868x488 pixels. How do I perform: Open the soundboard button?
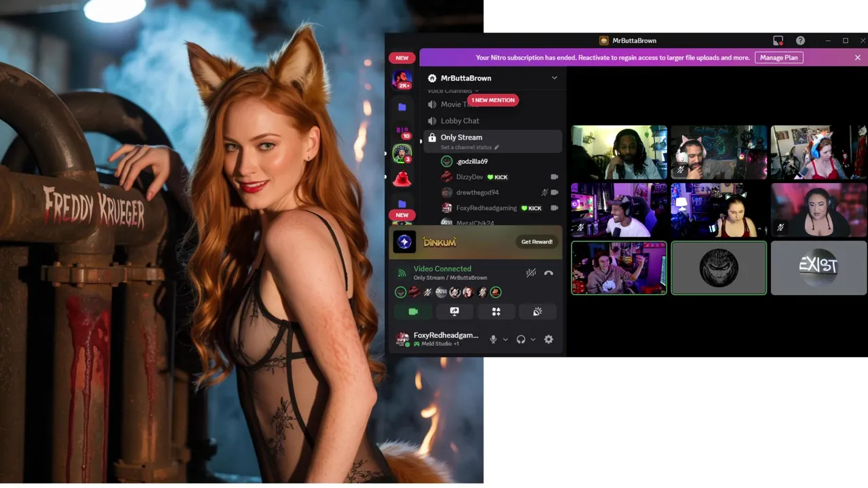tap(537, 312)
